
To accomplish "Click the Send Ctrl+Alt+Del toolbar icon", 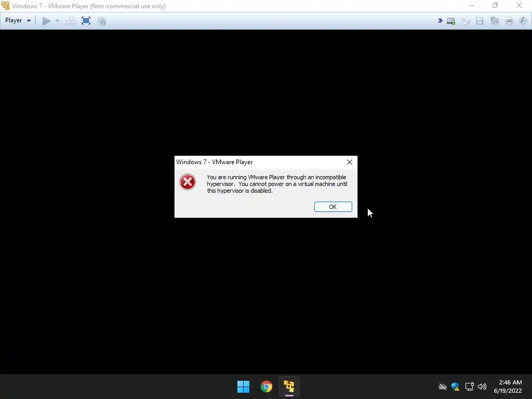I will [x=71, y=21].
